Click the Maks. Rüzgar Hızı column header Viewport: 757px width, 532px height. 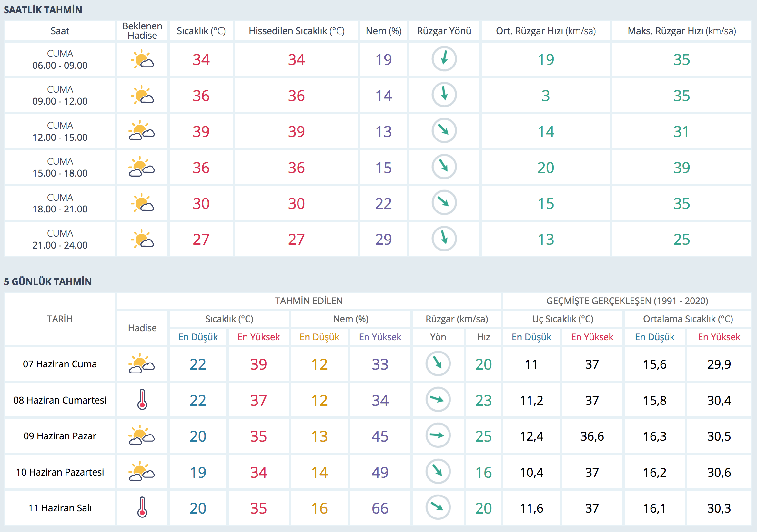(x=681, y=31)
